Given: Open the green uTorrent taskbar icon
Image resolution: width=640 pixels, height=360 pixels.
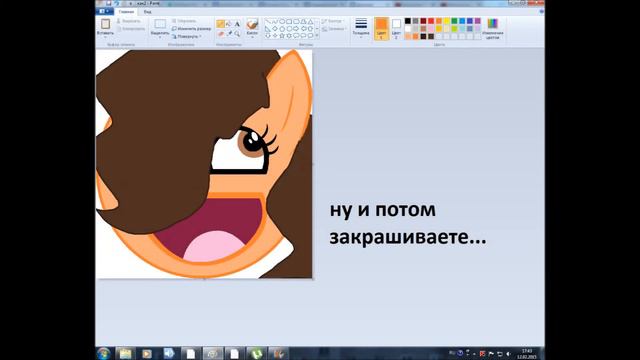Looking at the screenshot, I should tap(256, 353).
